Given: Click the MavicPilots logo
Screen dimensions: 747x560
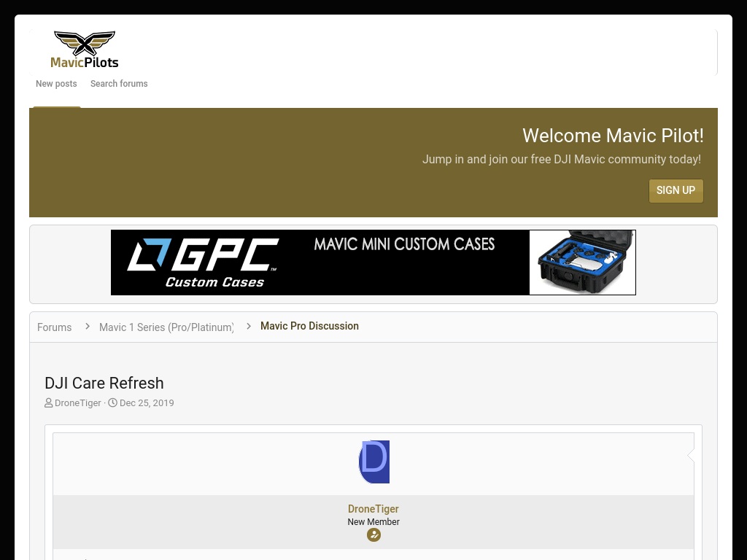Looking at the screenshot, I should (x=85, y=50).
